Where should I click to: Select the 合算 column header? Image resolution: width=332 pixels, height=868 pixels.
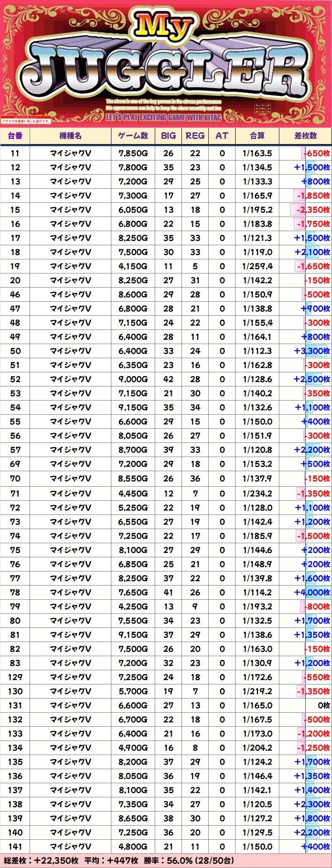click(x=257, y=136)
